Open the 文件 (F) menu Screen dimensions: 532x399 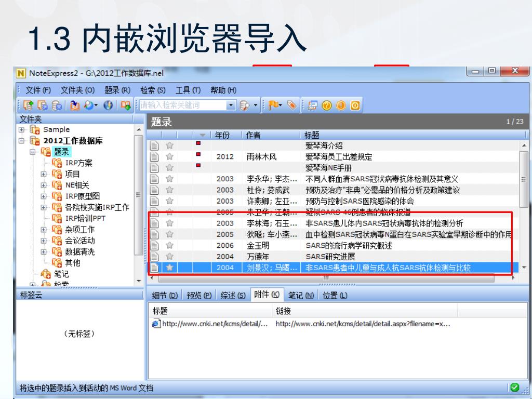point(38,90)
